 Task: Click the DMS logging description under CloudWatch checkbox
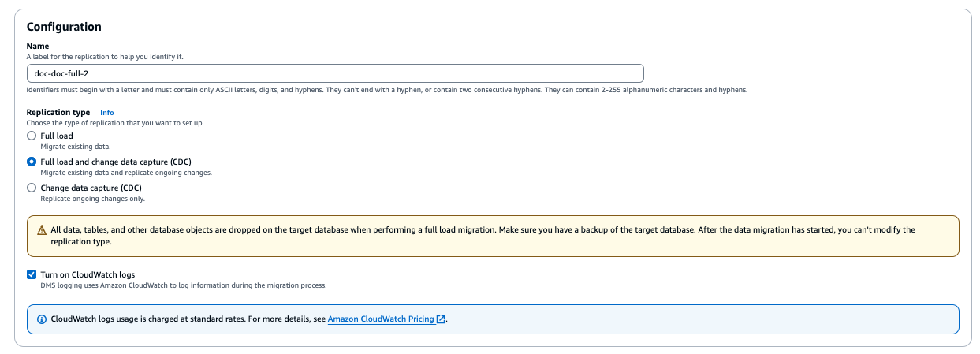pyautogui.click(x=183, y=285)
